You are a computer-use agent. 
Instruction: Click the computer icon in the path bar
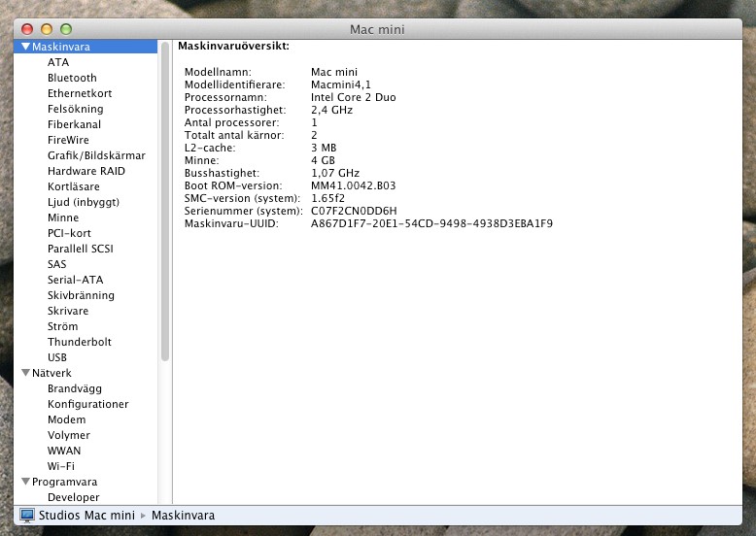(27, 515)
